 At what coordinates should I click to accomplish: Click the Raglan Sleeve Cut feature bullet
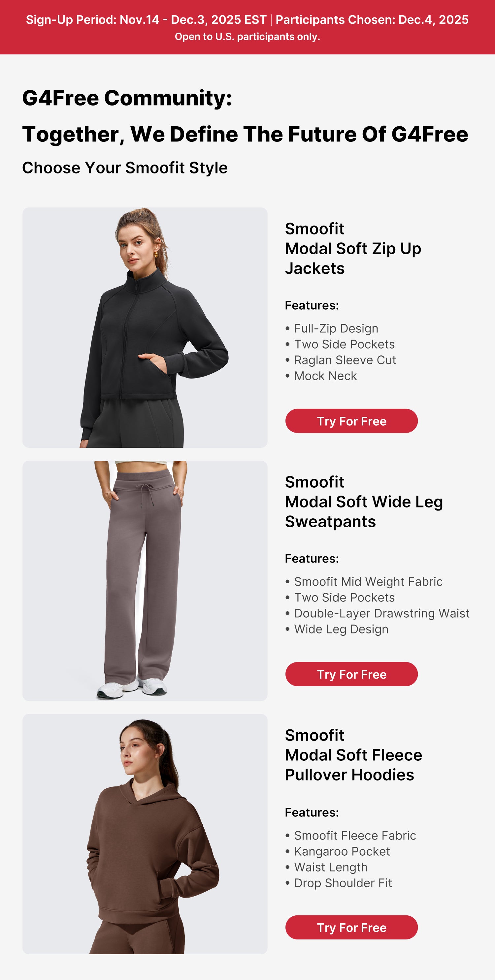[x=341, y=360]
